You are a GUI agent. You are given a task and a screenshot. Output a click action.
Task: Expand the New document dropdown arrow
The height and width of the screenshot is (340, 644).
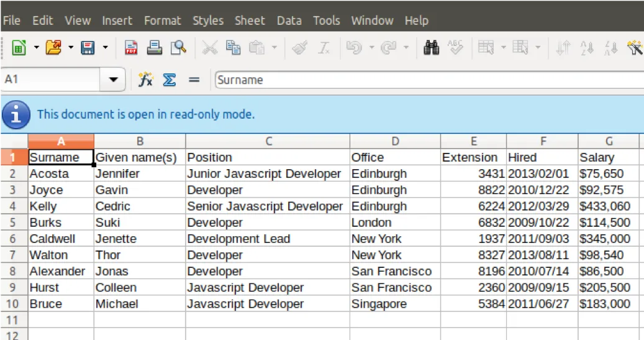click(x=36, y=48)
